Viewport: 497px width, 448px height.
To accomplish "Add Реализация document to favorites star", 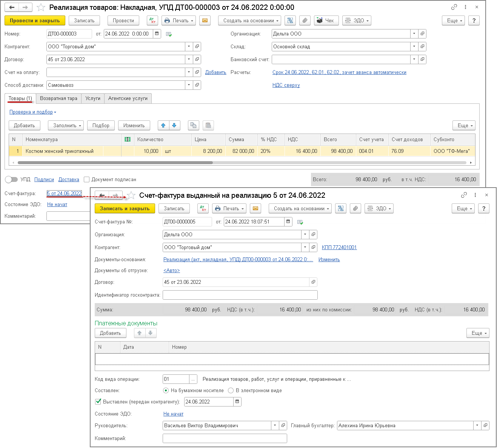I will click(41, 7).
